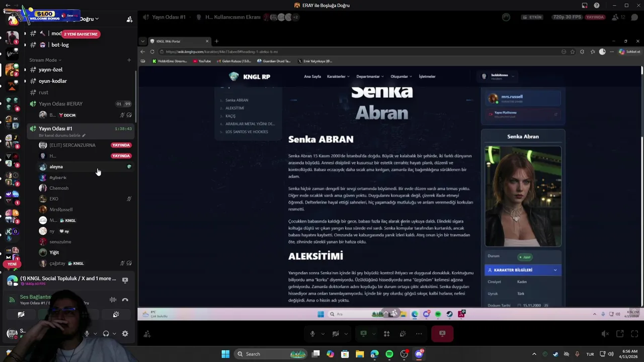Viewport: 644px width, 362px height.
Task: Open the YouTube bookmark in streamed browser
Action: 202,61
